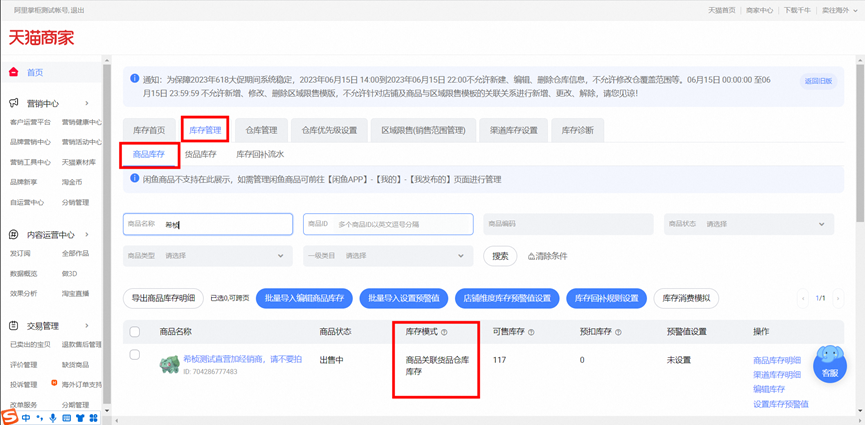Click the 内容运营中心 sidebar icon
The width and height of the screenshot is (865, 425).
(x=14, y=235)
